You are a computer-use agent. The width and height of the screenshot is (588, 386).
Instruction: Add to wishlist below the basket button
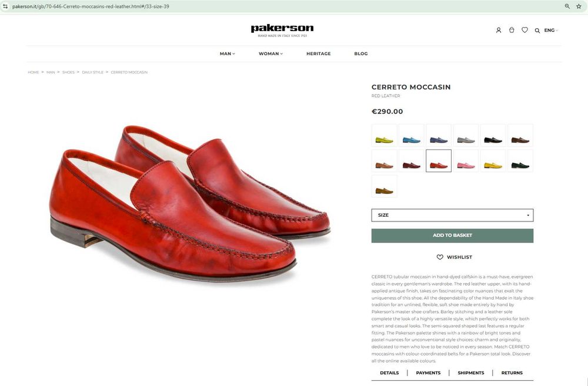[x=454, y=257]
